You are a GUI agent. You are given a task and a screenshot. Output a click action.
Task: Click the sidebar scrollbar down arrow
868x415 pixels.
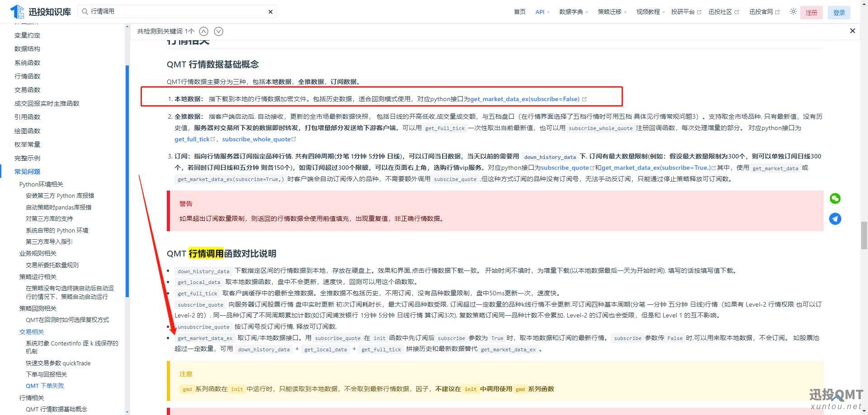tap(127, 412)
